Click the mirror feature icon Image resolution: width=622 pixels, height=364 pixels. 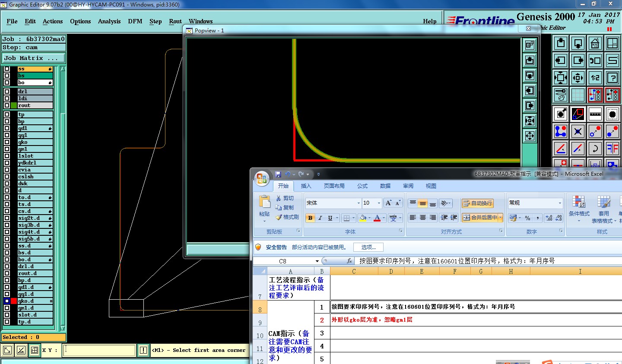612,149
